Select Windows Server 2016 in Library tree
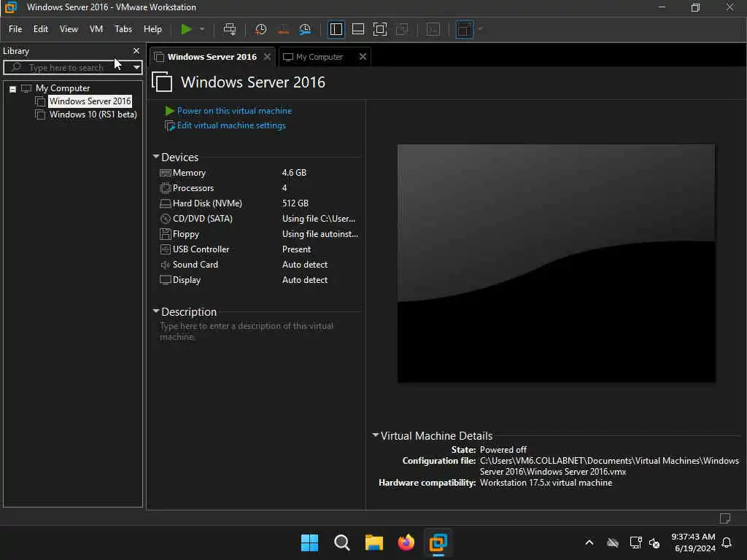The image size is (747, 560). tap(90, 101)
